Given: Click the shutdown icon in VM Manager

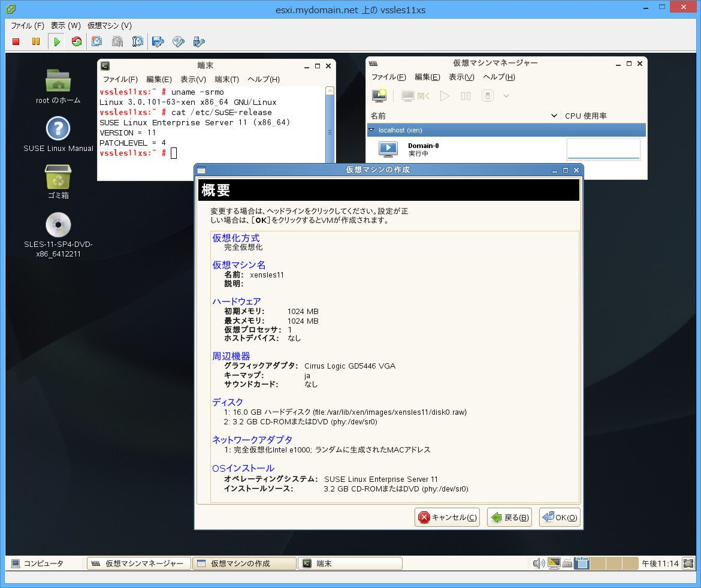Looking at the screenshot, I should (487, 96).
